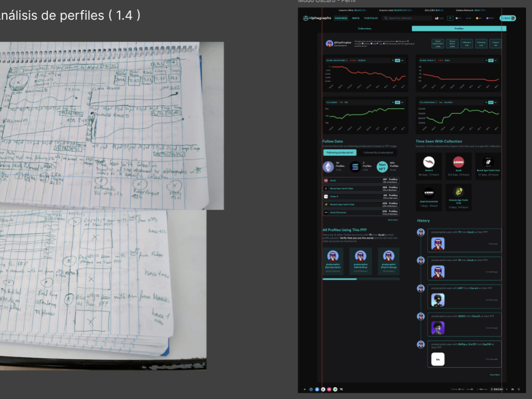
Task: Select highlighted range toggle on Follower Rank chart
Action: (x=491, y=102)
